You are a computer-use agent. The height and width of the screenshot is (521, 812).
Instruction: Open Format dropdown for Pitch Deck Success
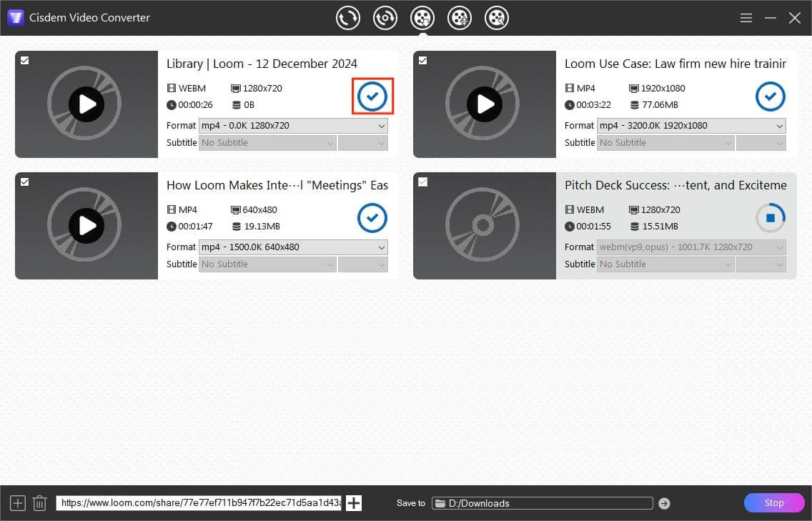pyautogui.click(x=691, y=247)
